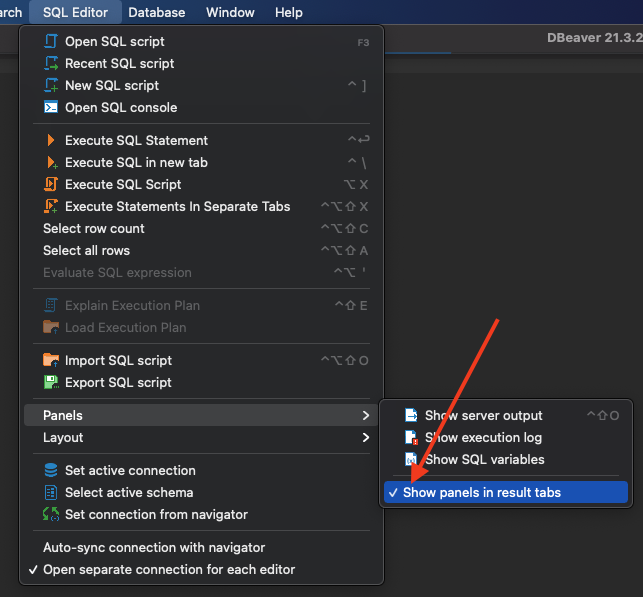The width and height of the screenshot is (643, 597).
Task: Click the Export SQL script disk icon
Action: click(51, 382)
